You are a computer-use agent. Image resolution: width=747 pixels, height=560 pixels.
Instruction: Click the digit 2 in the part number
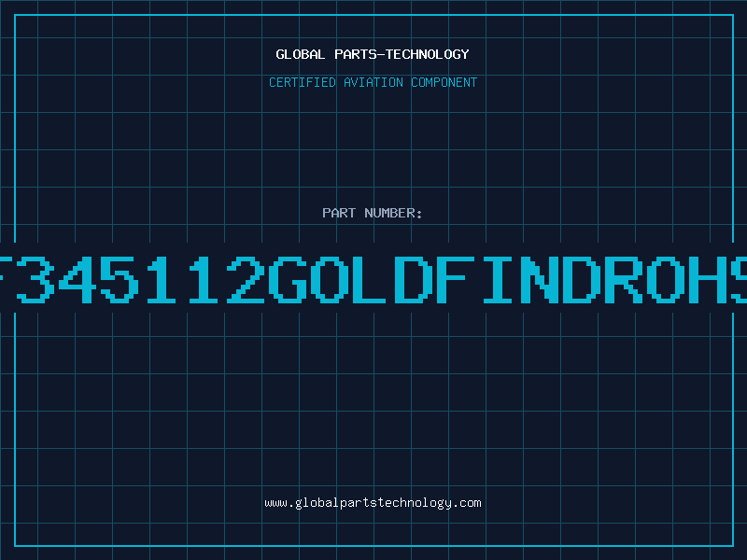[x=246, y=280]
